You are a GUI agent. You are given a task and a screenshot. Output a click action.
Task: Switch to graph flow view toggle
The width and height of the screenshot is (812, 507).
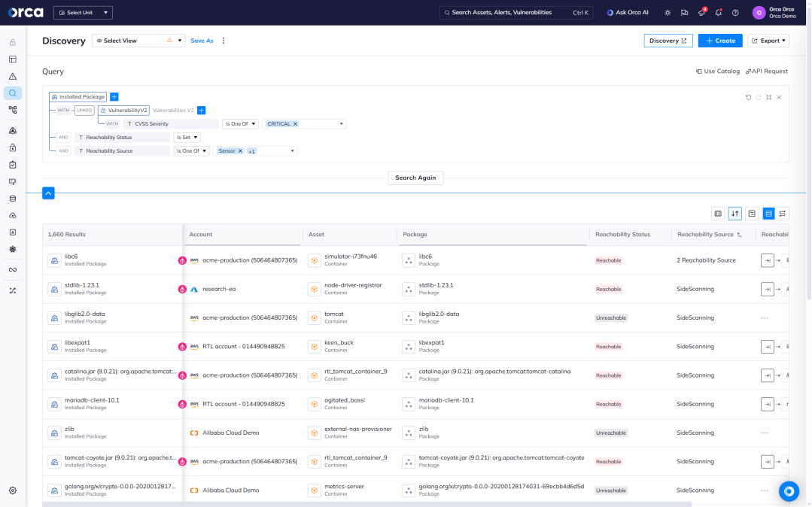[x=783, y=214]
